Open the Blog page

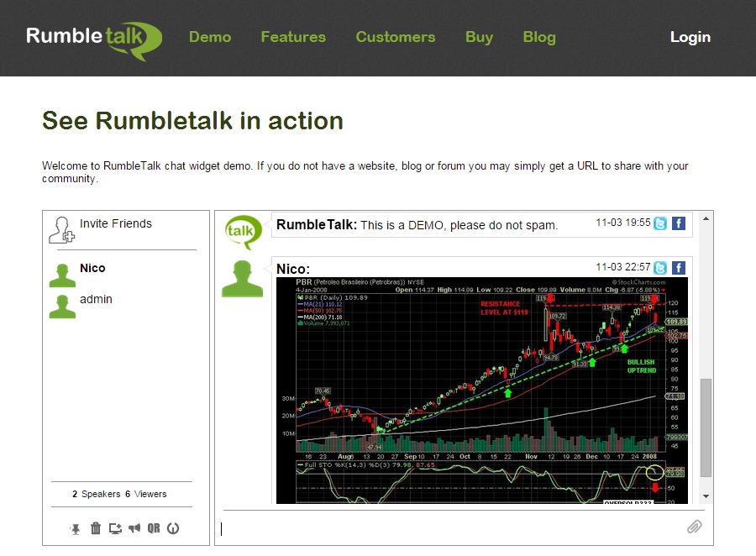(x=539, y=37)
